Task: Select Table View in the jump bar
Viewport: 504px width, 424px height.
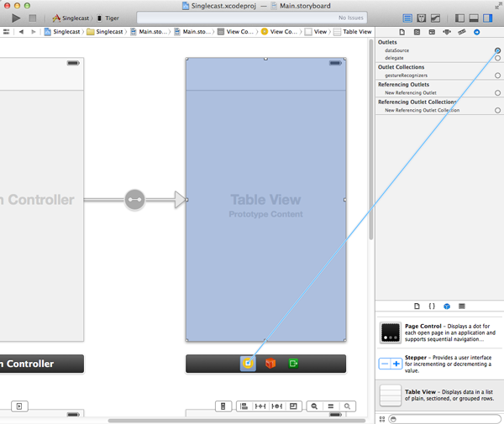Action: coord(353,31)
